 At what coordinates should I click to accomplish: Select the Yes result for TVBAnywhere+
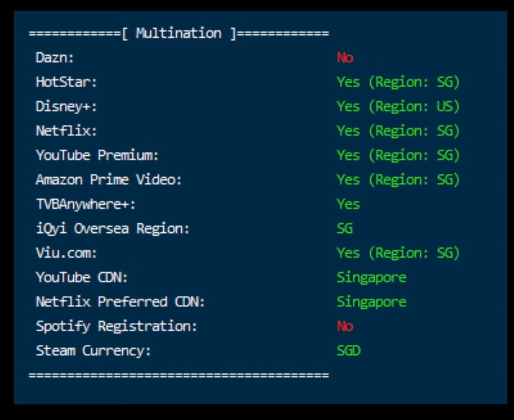tap(348, 204)
